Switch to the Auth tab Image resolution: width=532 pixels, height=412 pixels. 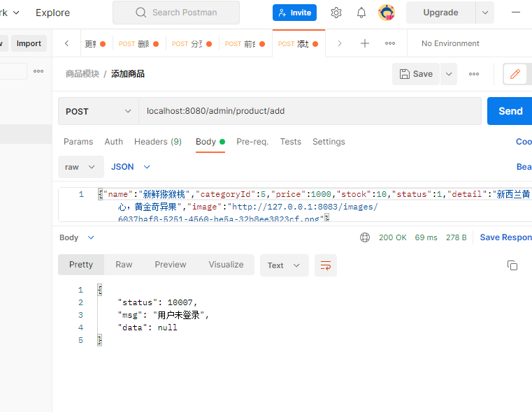point(114,142)
